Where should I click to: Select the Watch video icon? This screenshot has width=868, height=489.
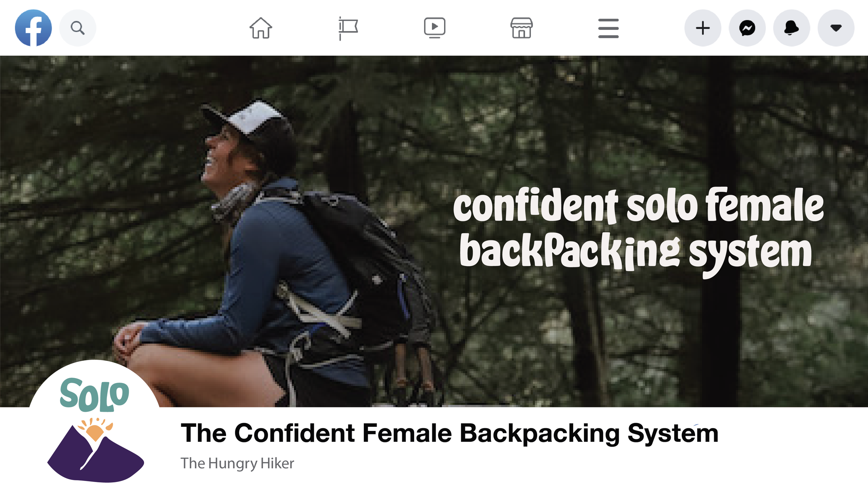435,28
